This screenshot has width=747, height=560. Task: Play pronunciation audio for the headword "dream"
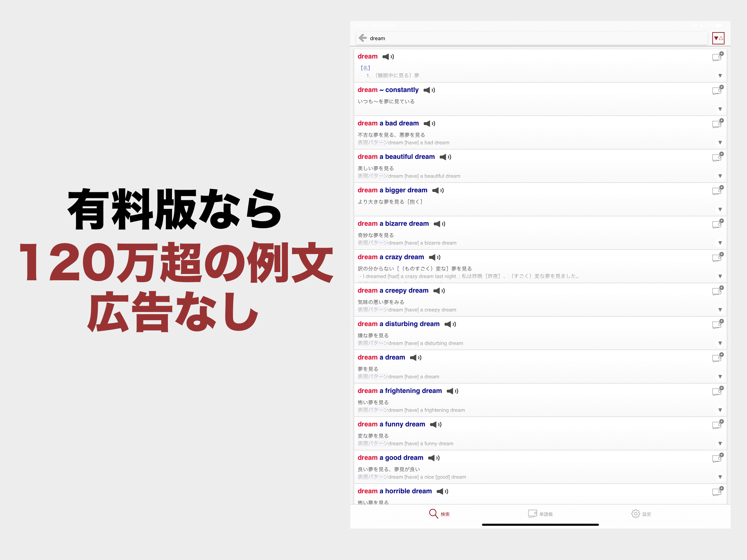388,56
